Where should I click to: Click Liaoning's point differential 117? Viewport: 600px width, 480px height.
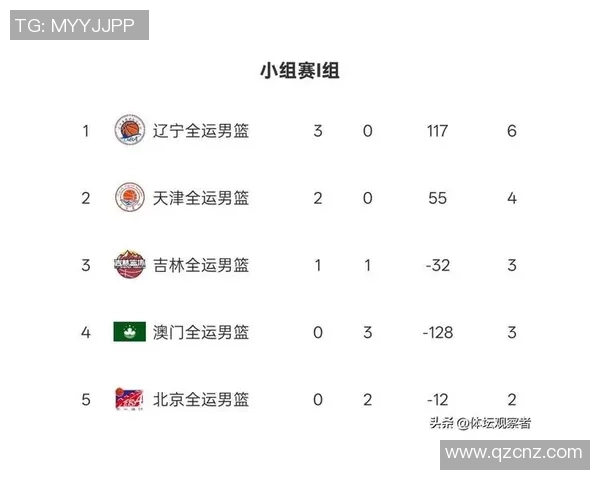[x=437, y=131]
